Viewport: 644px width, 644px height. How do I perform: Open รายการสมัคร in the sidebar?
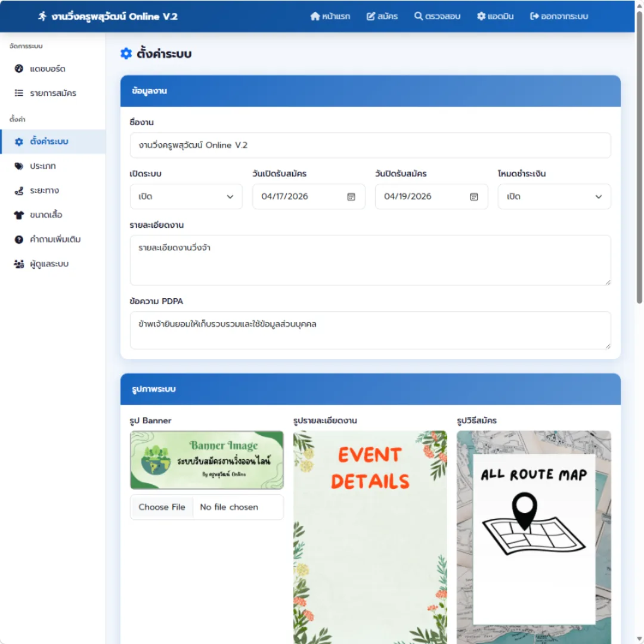pyautogui.click(x=52, y=93)
